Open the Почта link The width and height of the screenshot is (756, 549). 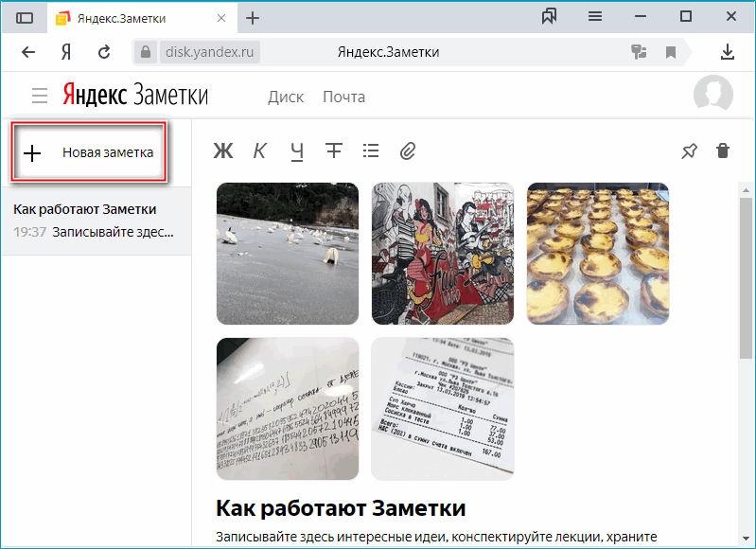click(x=343, y=97)
